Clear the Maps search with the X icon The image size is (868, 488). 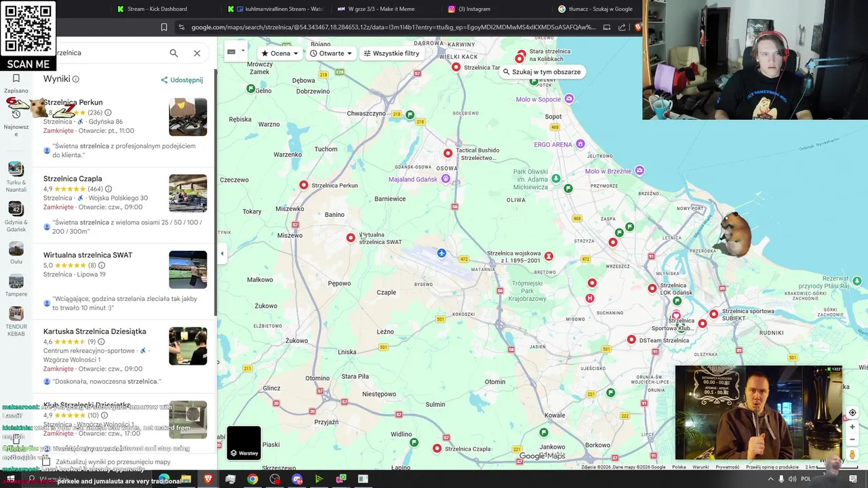(x=197, y=53)
